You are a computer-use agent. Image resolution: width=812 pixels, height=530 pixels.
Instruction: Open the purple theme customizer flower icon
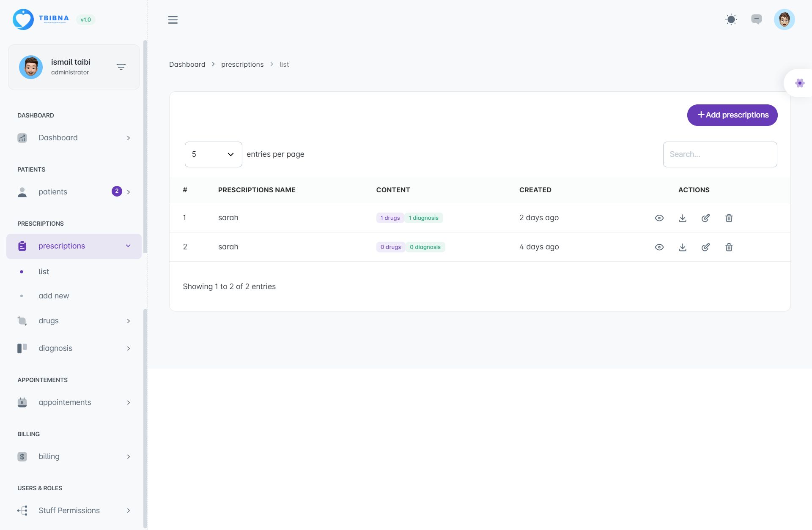799,83
